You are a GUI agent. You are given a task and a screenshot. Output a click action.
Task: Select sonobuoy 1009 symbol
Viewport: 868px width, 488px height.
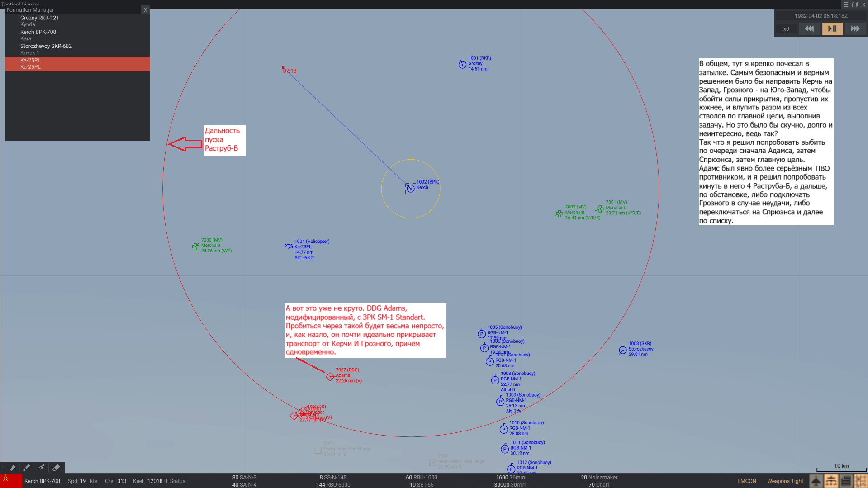[500, 401]
